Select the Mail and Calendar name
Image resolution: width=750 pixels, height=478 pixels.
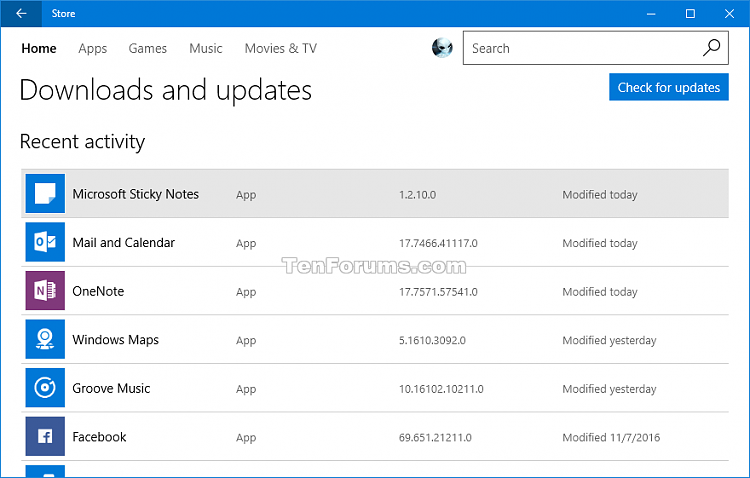(x=123, y=243)
